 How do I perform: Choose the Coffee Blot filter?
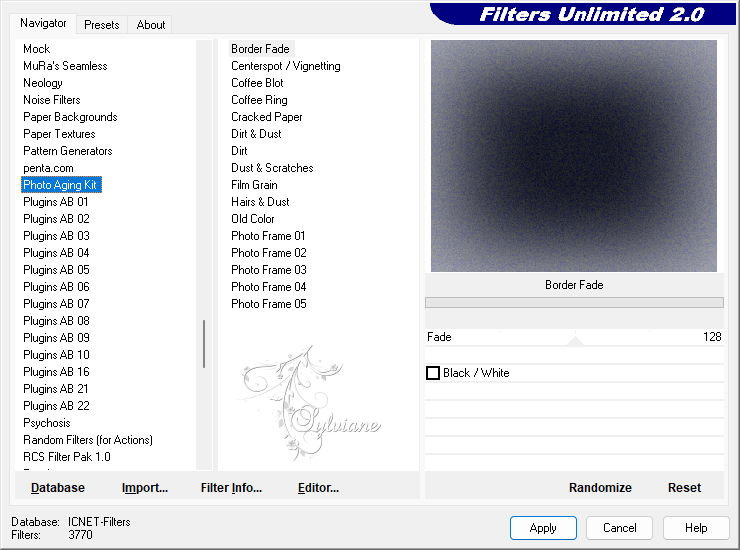click(257, 83)
